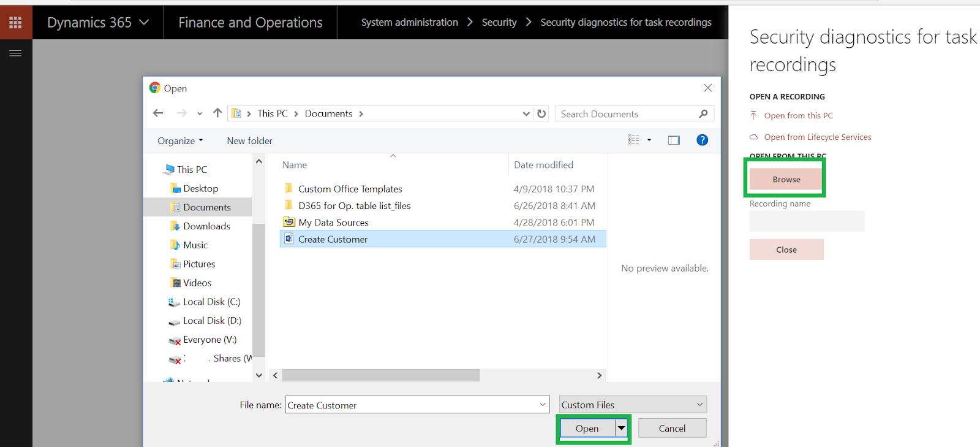980x447 pixels.
Task: Click the Videos folder icon in tree
Action: (176, 283)
